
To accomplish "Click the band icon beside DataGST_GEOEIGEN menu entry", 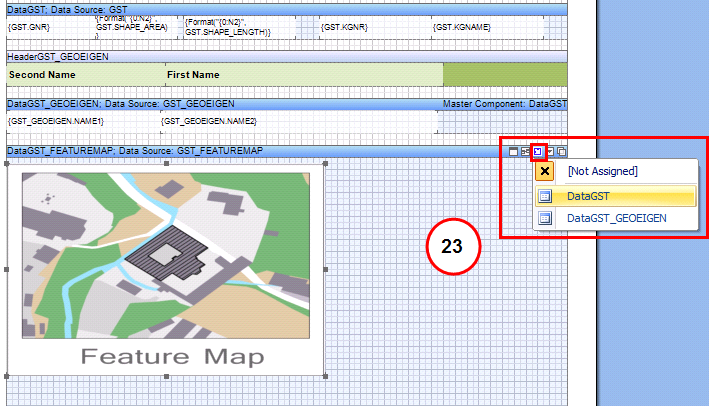I will (x=545, y=218).
